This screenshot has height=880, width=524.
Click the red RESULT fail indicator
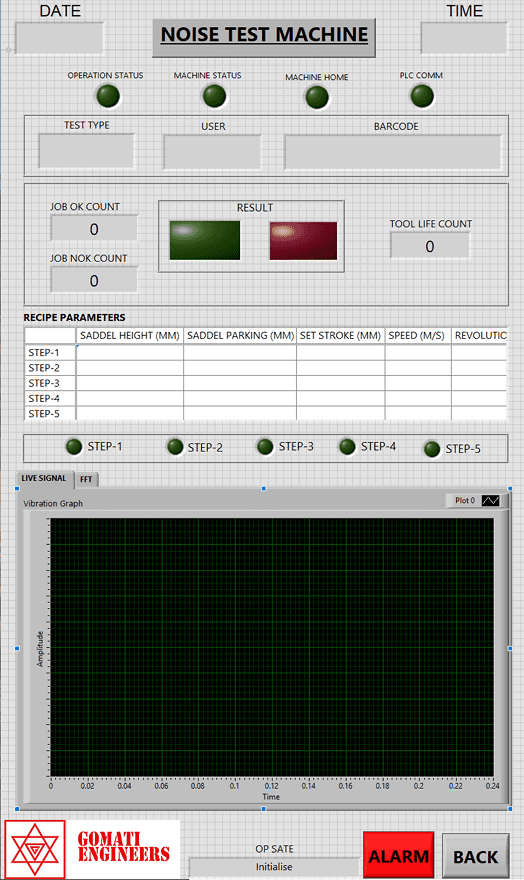point(304,240)
